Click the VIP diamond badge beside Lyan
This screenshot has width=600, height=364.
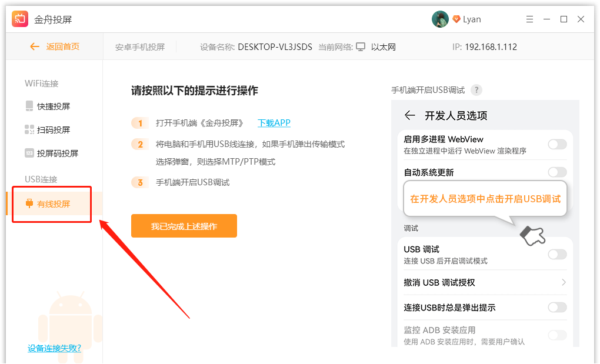tap(456, 19)
